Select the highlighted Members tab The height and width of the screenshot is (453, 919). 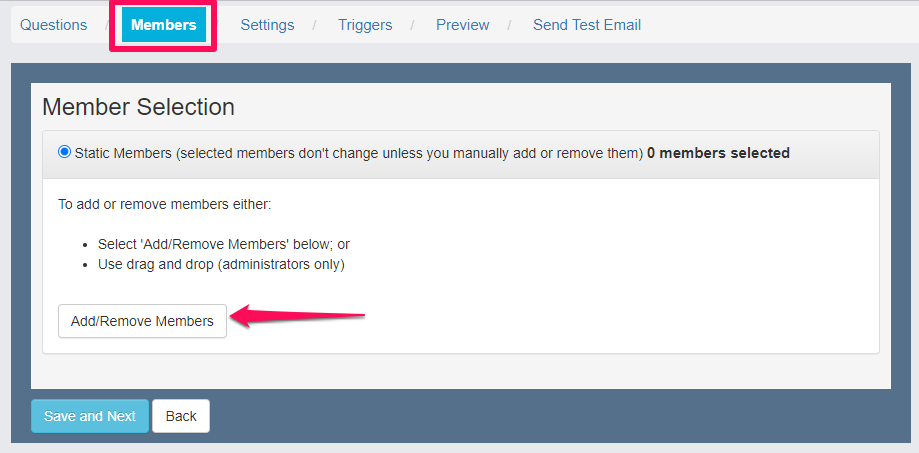tap(164, 25)
